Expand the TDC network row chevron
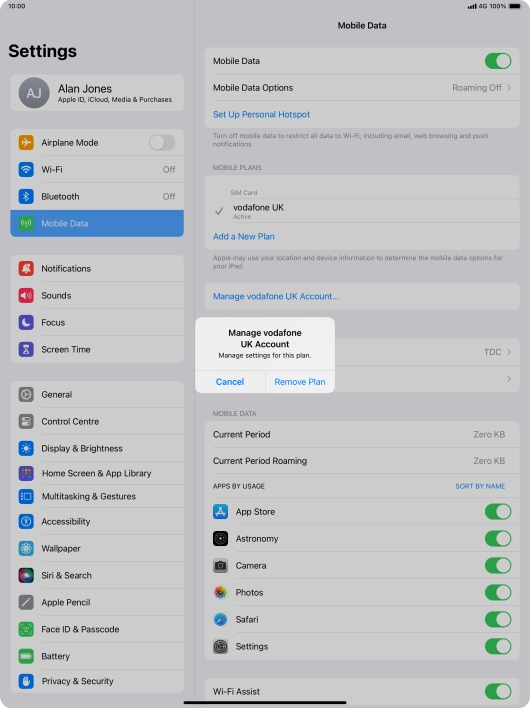530x708 pixels. tap(509, 352)
